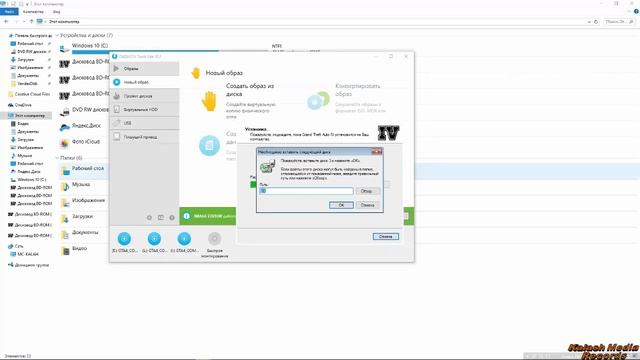Image resolution: width=640 pixels, height=360 pixels.
Task: Select Видео under Этот компьютер in tree
Action: click(20, 123)
